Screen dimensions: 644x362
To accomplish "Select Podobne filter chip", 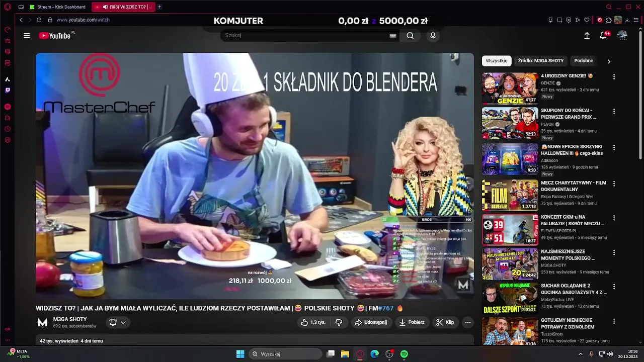I will tap(584, 61).
